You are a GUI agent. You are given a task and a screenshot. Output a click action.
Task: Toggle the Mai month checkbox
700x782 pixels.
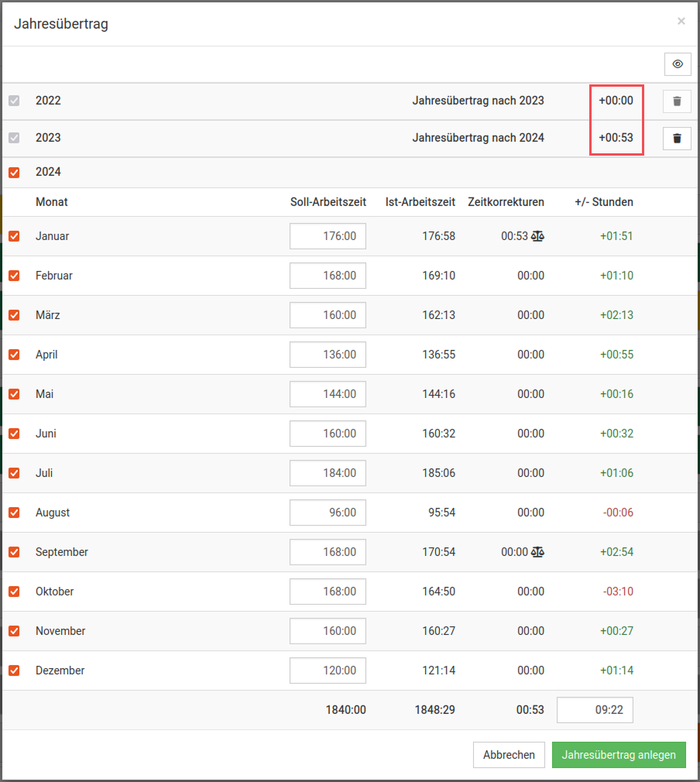(14, 394)
